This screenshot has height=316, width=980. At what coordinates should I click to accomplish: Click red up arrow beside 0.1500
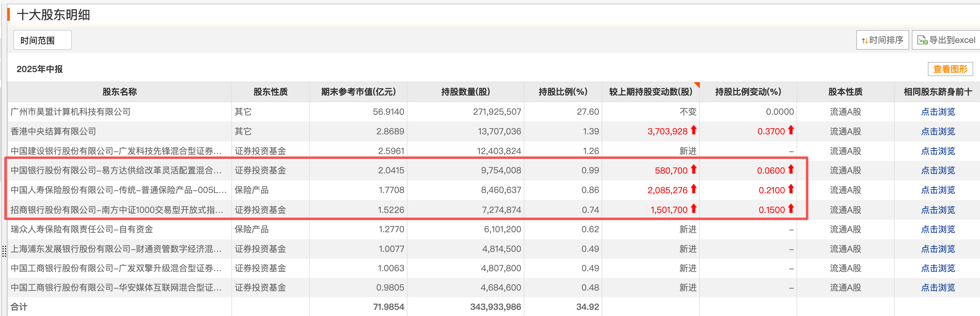pos(791,209)
